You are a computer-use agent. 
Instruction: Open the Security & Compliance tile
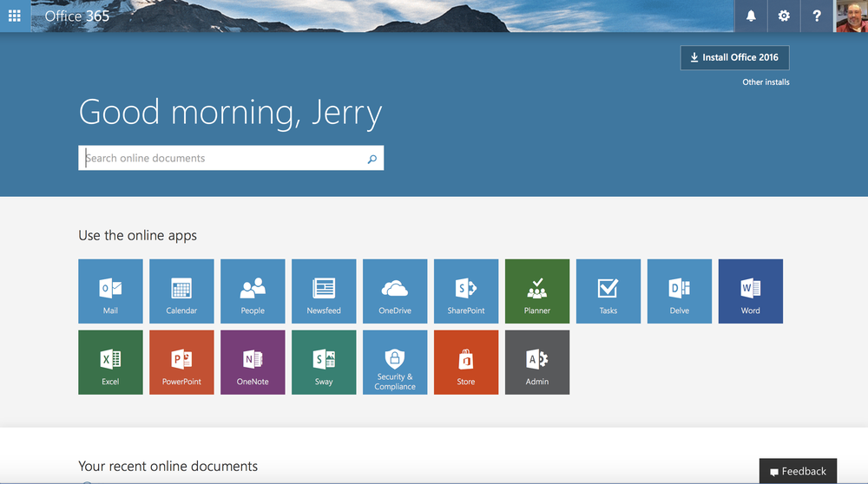395,363
